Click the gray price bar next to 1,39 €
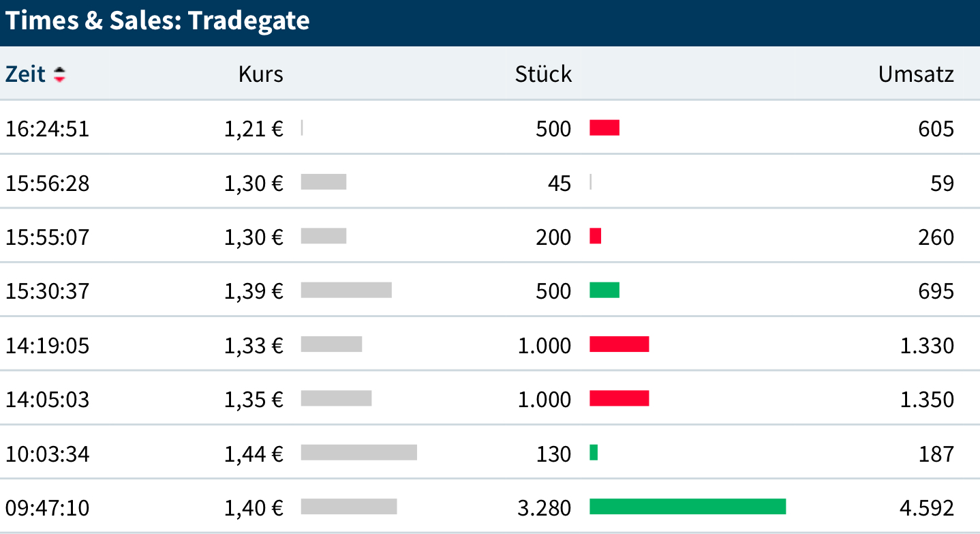The image size is (980, 534). coord(346,290)
